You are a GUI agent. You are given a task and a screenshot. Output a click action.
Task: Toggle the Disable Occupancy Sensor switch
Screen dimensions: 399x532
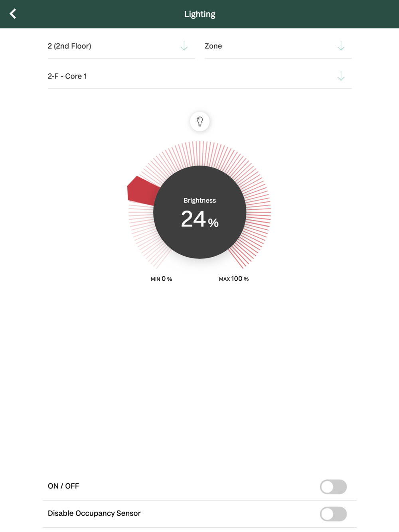click(x=333, y=514)
